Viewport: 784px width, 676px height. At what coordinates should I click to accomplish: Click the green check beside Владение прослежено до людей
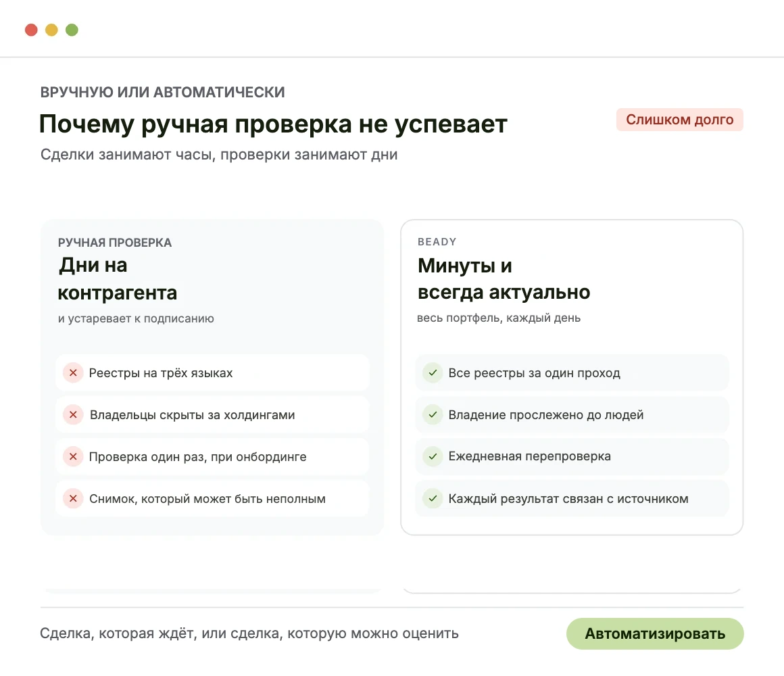[433, 414]
